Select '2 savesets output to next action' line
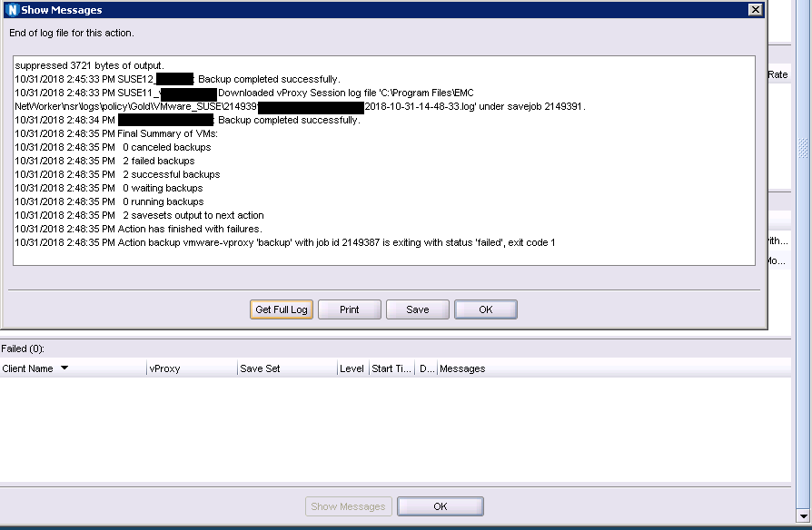812x530 pixels. click(139, 215)
